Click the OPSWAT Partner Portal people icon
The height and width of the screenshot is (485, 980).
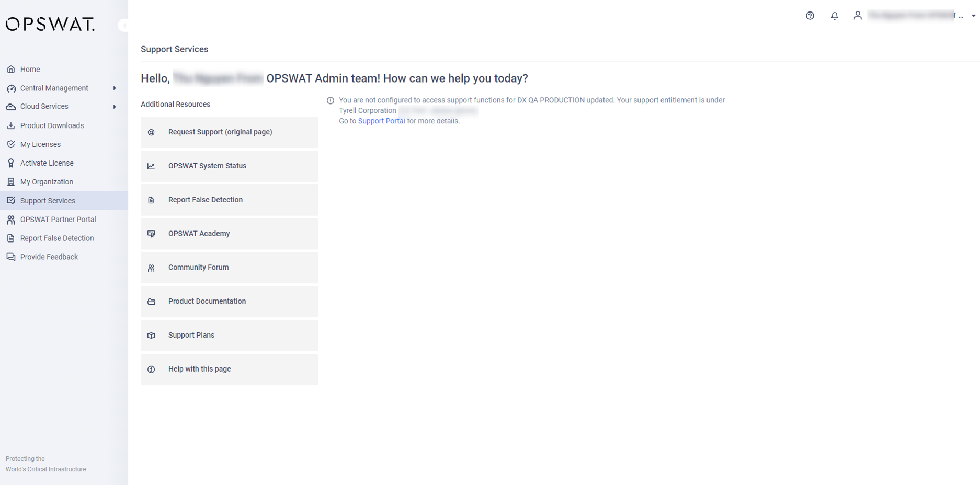click(11, 220)
